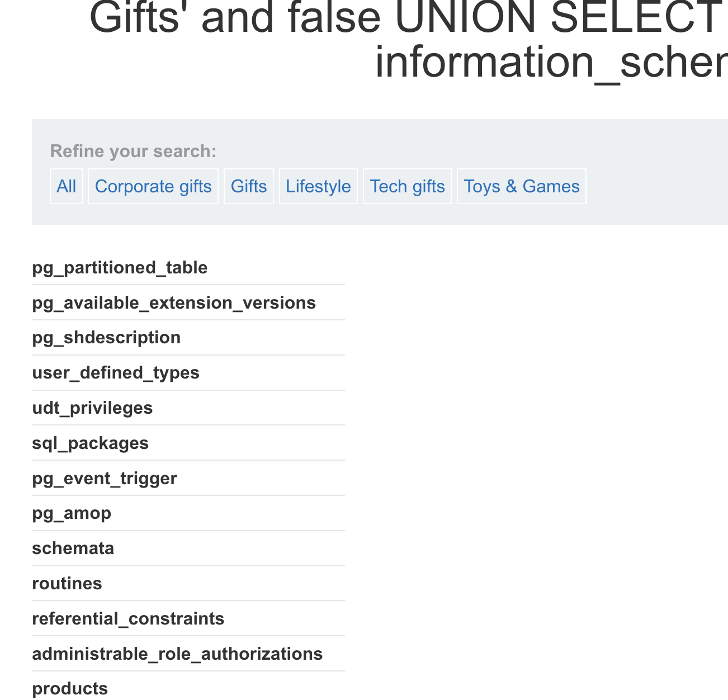Select Toys & Games category
The height and width of the screenshot is (700, 728).
522,186
